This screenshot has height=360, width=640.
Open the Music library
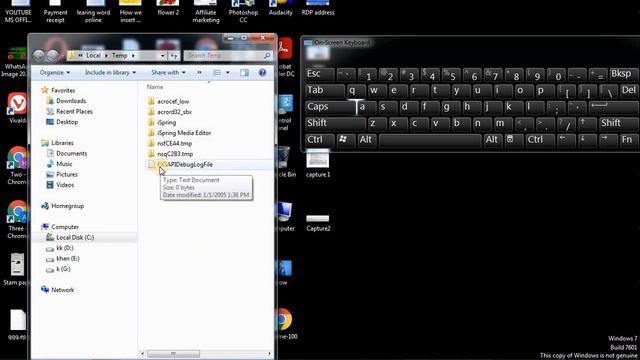pyautogui.click(x=64, y=164)
